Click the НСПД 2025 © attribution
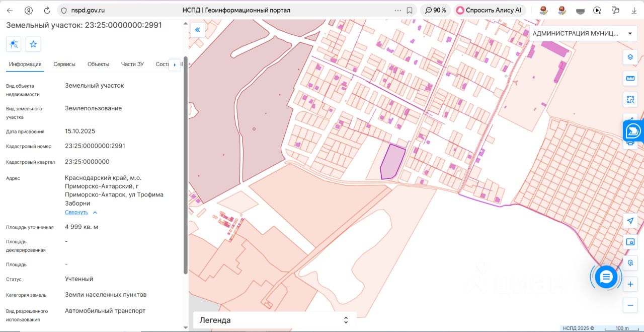The width and height of the screenshot is (644, 332). [x=579, y=328]
